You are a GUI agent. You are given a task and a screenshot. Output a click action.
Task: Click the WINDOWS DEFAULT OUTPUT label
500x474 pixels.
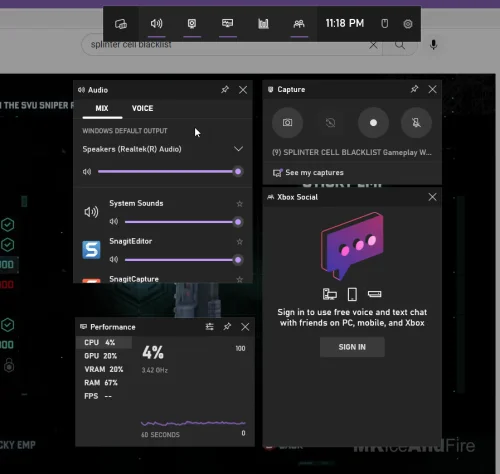(125, 131)
